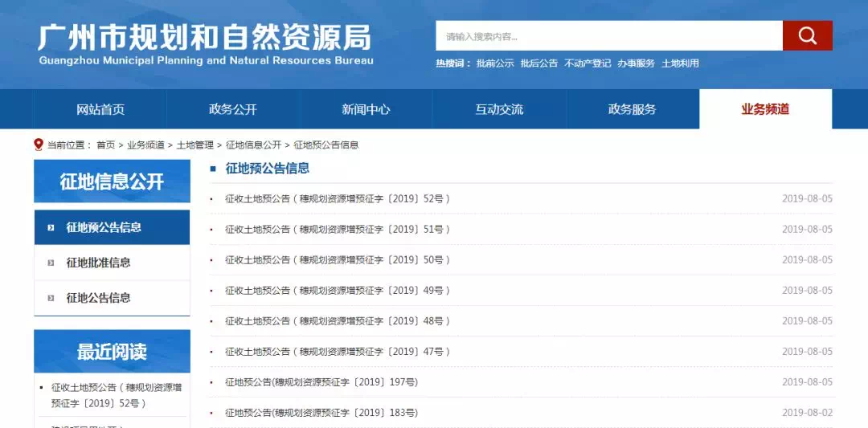Open the announcement numbered 52号 in main list

point(337,199)
